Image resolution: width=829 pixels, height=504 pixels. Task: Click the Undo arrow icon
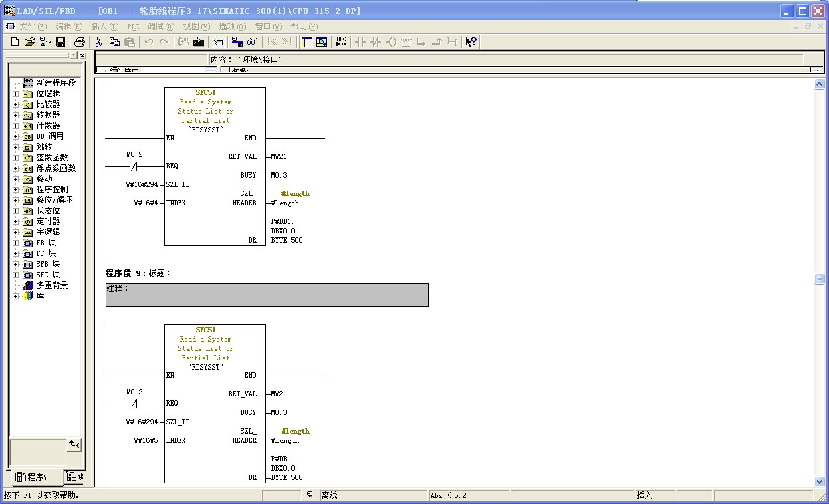pos(149,42)
